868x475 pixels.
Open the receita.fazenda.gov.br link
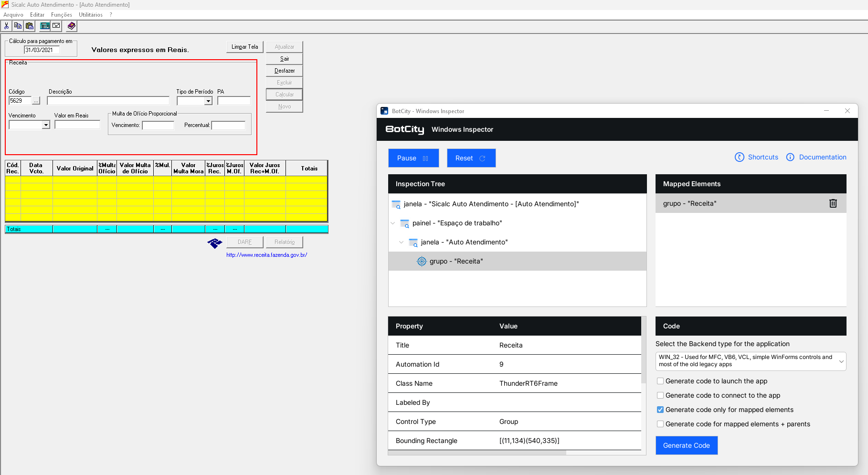(x=266, y=255)
